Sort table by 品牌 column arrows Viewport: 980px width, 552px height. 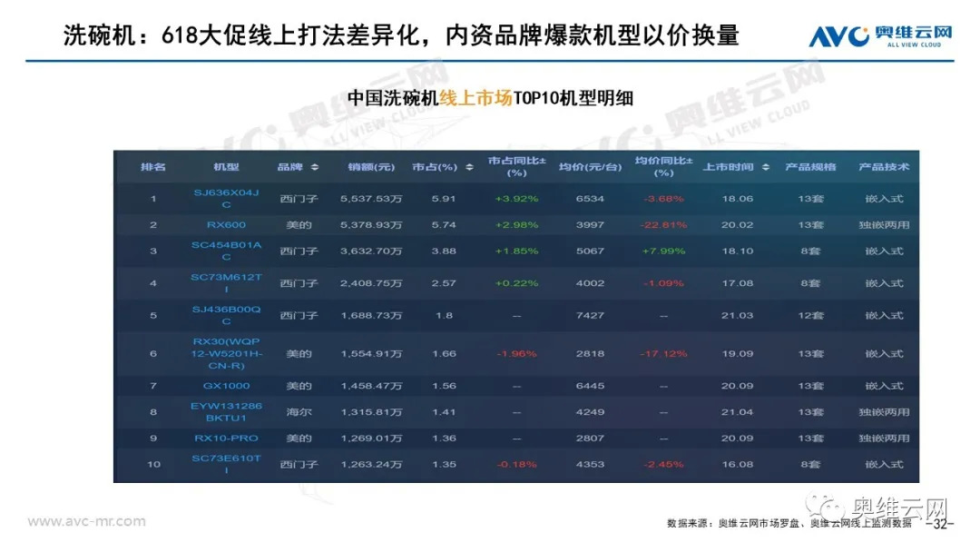tap(314, 167)
